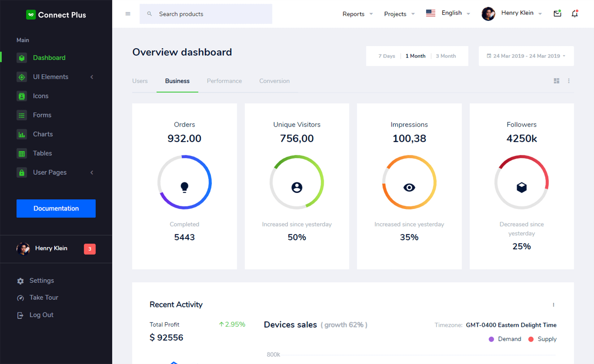The height and width of the screenshot is (364, 594).
Task: Switch to the 3 Month view
Action: [x=446, y=56]
